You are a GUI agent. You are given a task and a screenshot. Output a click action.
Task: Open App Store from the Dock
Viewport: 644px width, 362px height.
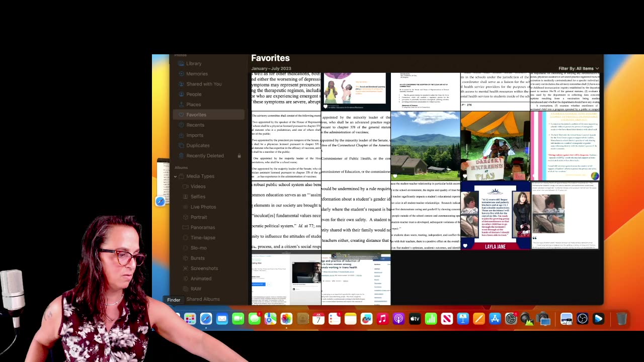coord(495,319)
